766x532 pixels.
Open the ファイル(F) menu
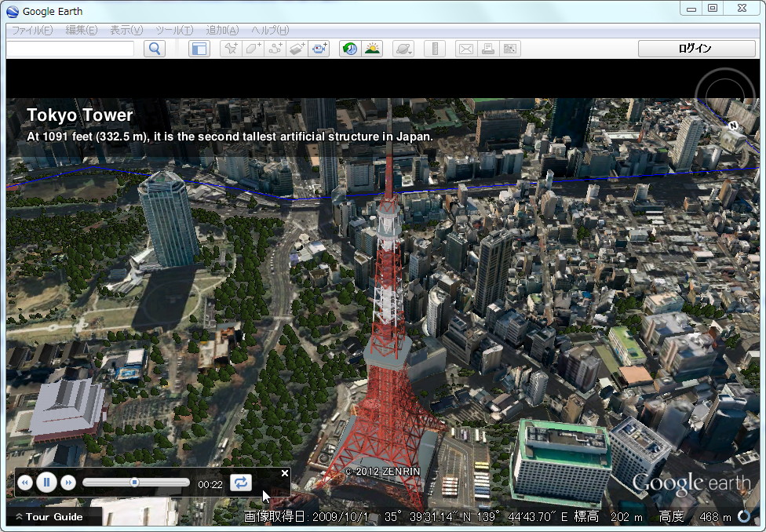pos(31,31)
